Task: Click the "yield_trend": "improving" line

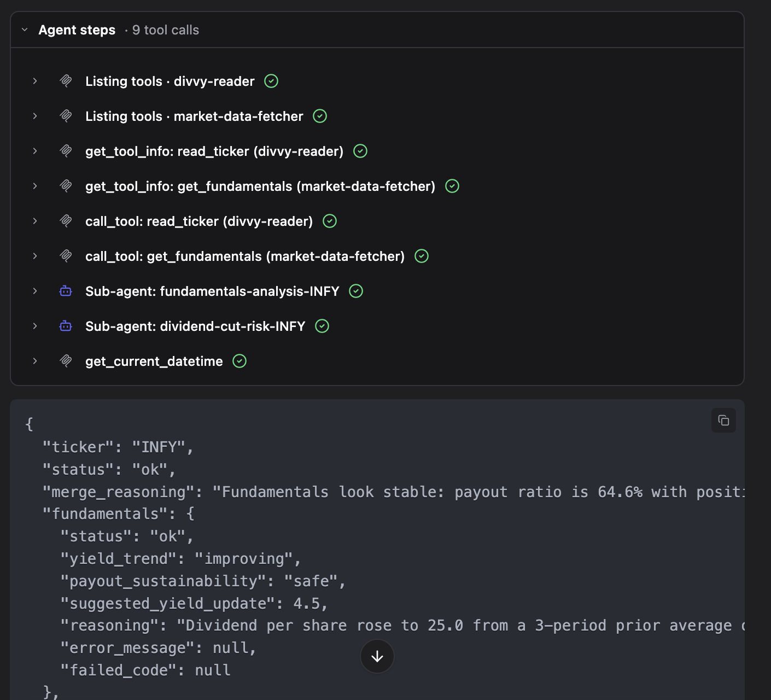Action: point(181,559)
